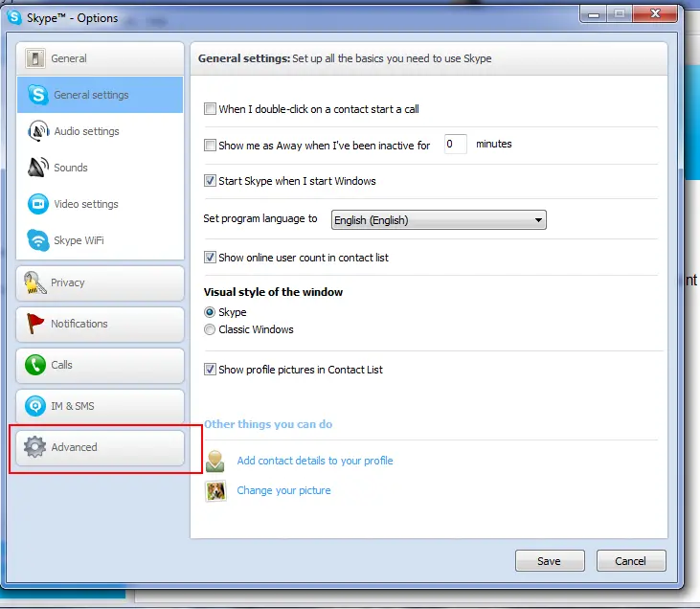Uncheck Show online user count in contact list
The width and height of the screenshot is (700, 609).
(x=210, y=258)
